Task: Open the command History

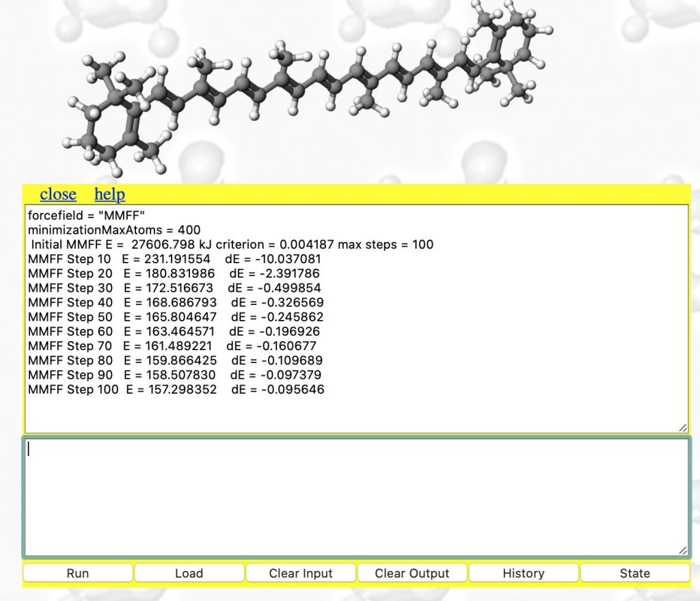Action: (524, 573)
